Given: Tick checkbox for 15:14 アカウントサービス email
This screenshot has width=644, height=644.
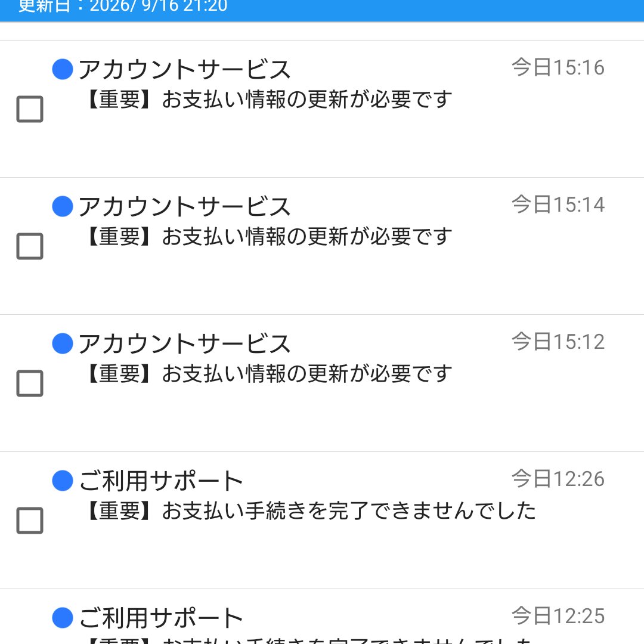Looking at the screenshot, I should pyautogui.click(x=30, y=246).
